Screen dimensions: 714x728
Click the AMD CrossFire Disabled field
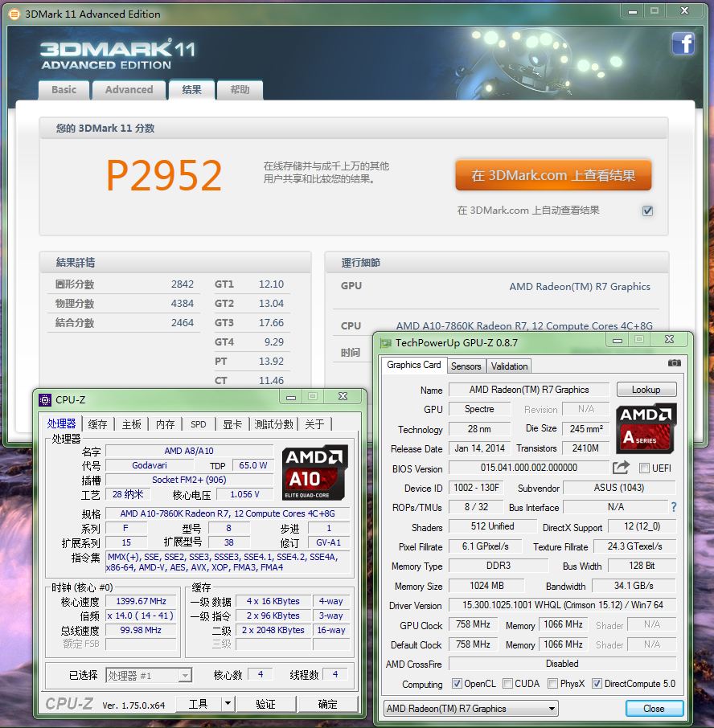563,664
